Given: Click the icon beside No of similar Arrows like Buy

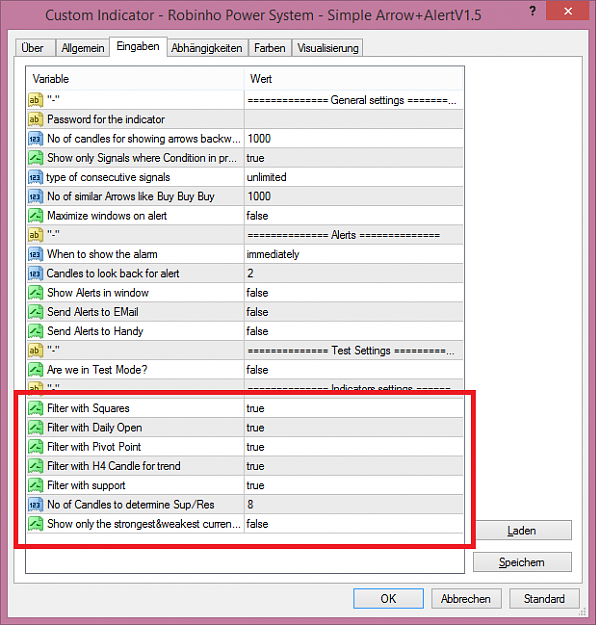Looking at the screenshot, I should [35, 196].
